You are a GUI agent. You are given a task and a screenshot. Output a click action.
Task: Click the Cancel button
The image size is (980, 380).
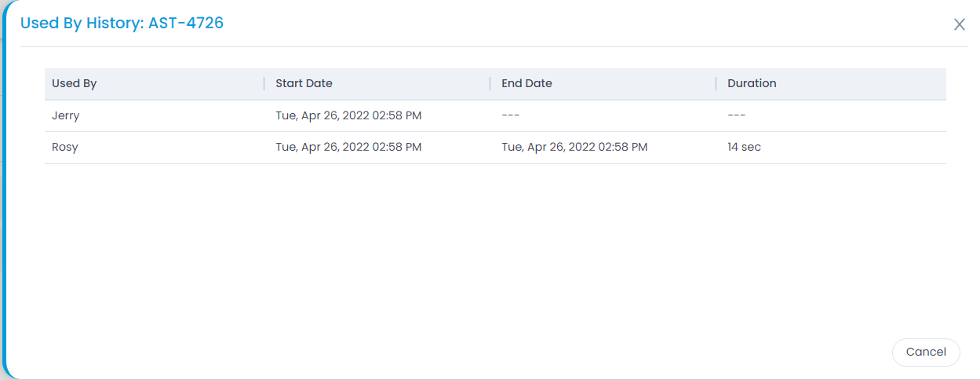(926, 352)
